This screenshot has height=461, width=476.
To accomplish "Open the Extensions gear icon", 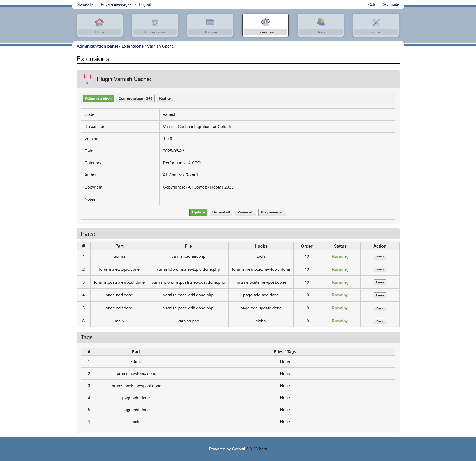I will coord(266,22).
